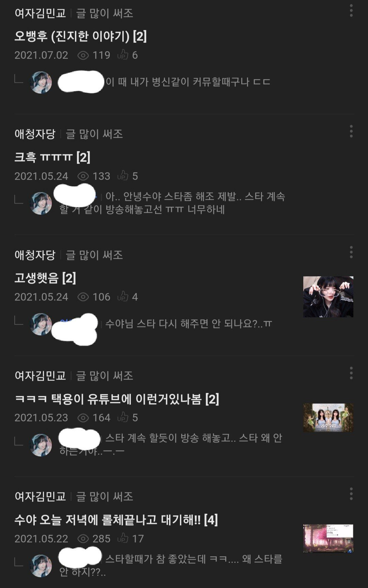Image resolution: width=368 pixels, height=588 pixels.
Task: Open the 크흑 ㅠㅠㅠ post title
Action: tap(52, 157)
